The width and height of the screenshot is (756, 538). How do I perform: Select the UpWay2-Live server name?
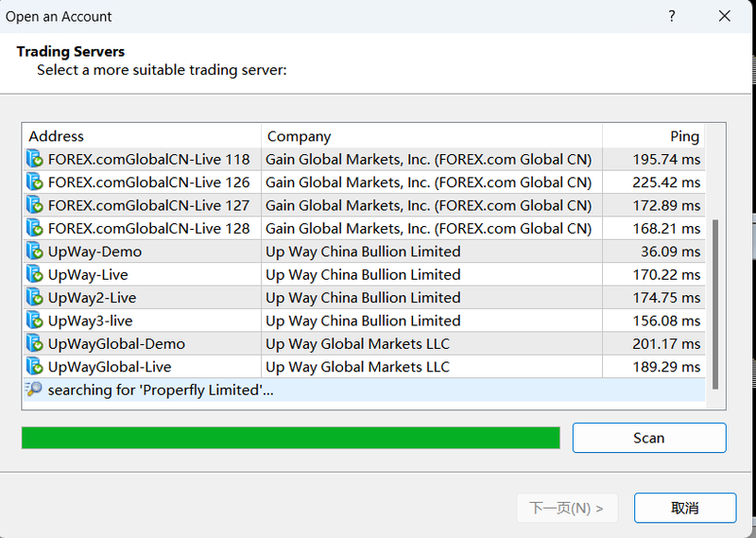coord(92,298)
